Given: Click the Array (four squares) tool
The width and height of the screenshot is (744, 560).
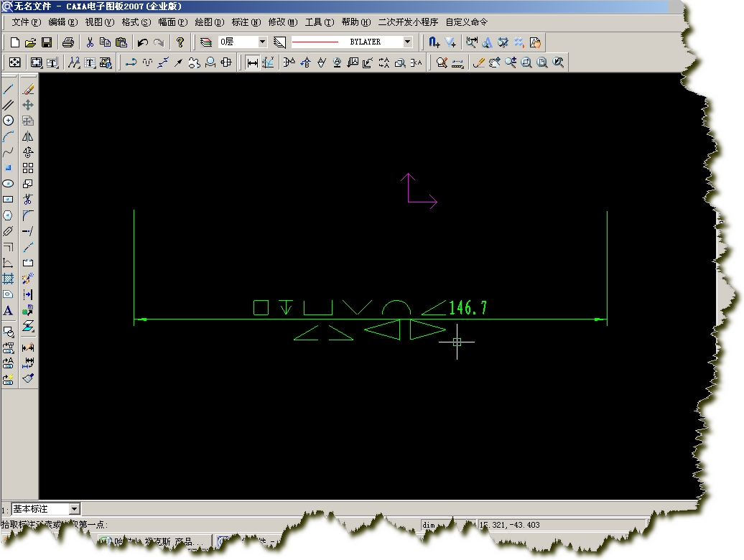Looking at the screenshot, I should 28,168.
